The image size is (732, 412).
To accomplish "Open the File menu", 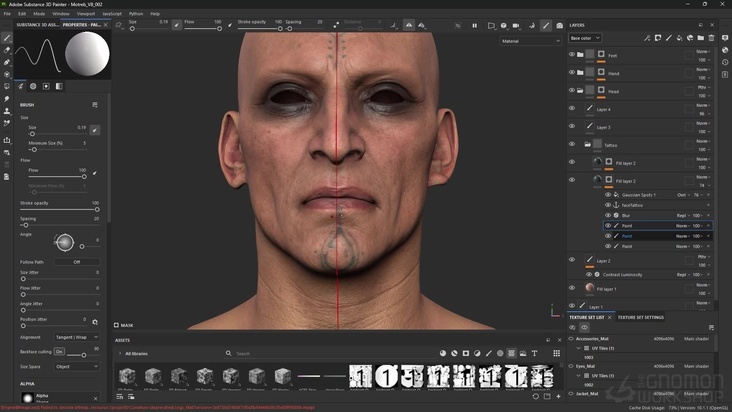I will coord(7,14).
